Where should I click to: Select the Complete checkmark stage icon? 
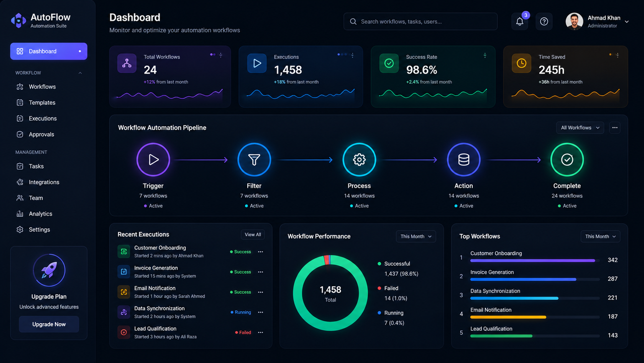click(567, 160)
